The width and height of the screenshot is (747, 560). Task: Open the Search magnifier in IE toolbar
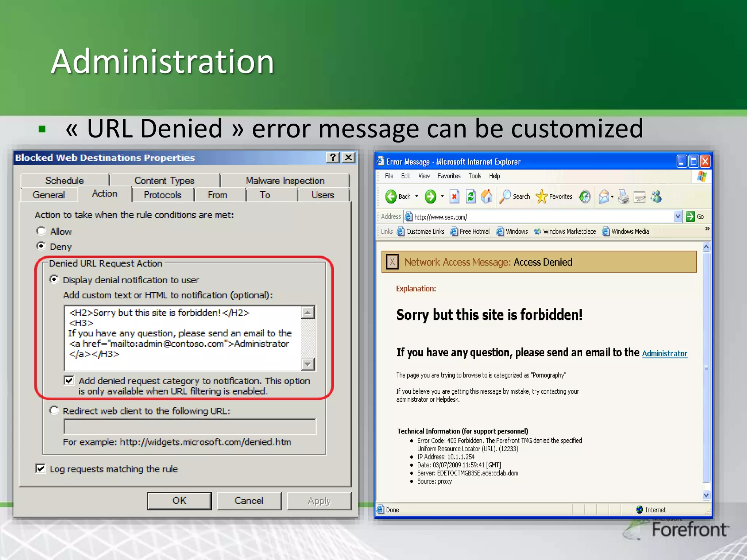click(x=505, y=197)
